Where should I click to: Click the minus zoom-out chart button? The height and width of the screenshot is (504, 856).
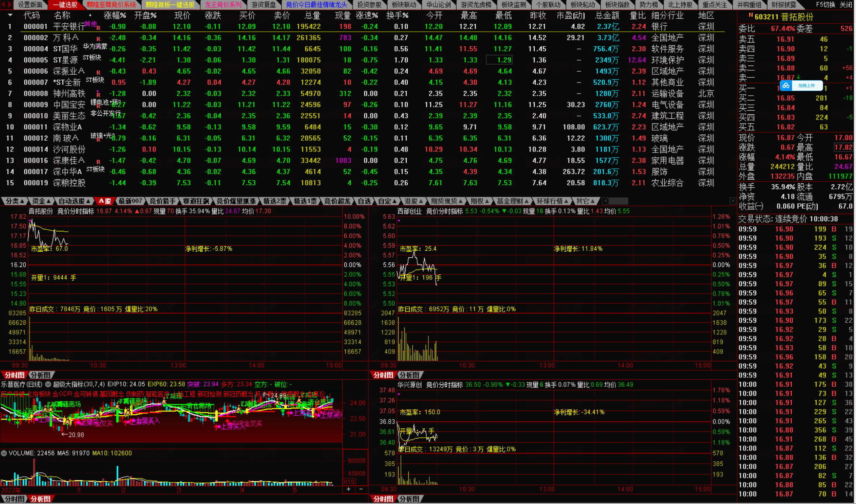point(361,489)
